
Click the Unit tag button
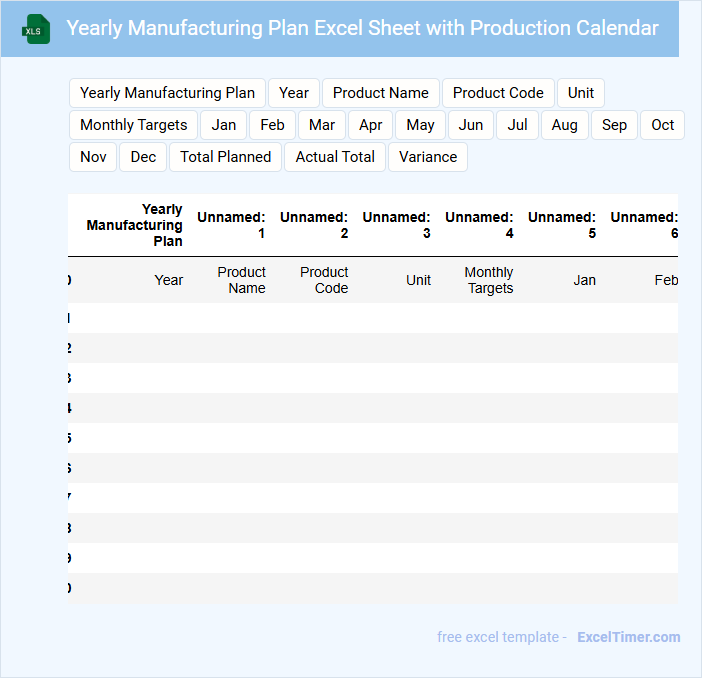point(581,93)
